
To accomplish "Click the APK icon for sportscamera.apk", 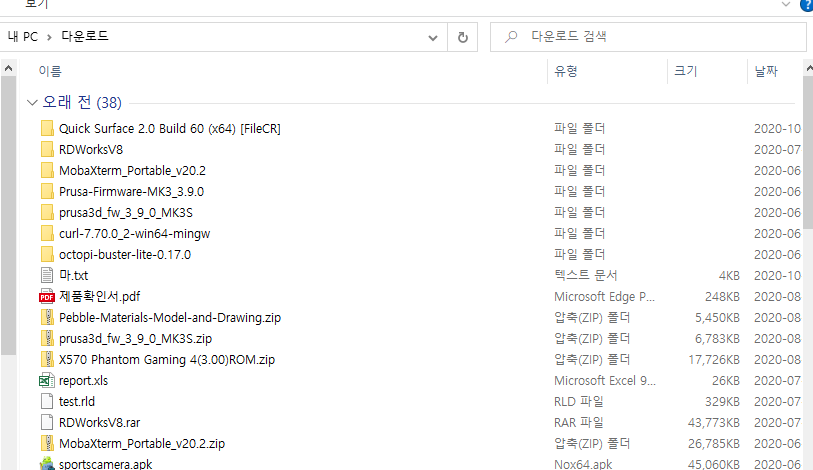I will click(47, 463).
